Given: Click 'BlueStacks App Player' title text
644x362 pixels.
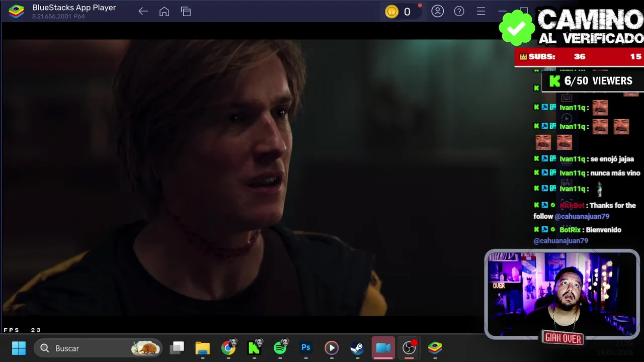Looking at the screenshot, I should pos(74,8).
